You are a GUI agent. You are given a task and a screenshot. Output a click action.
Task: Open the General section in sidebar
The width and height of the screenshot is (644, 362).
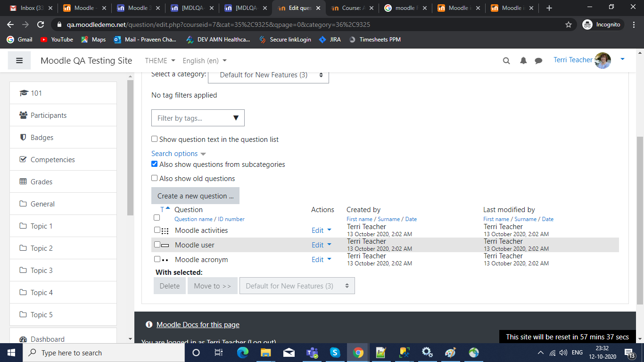[x=63, y=204]
